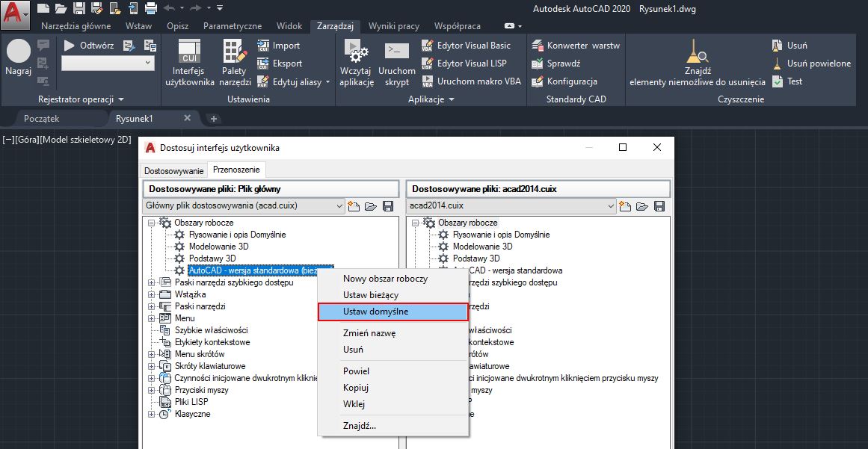Click the Nagraj record button
The image size is (868, 449).
pyautogui.click(x=18, y=58)
